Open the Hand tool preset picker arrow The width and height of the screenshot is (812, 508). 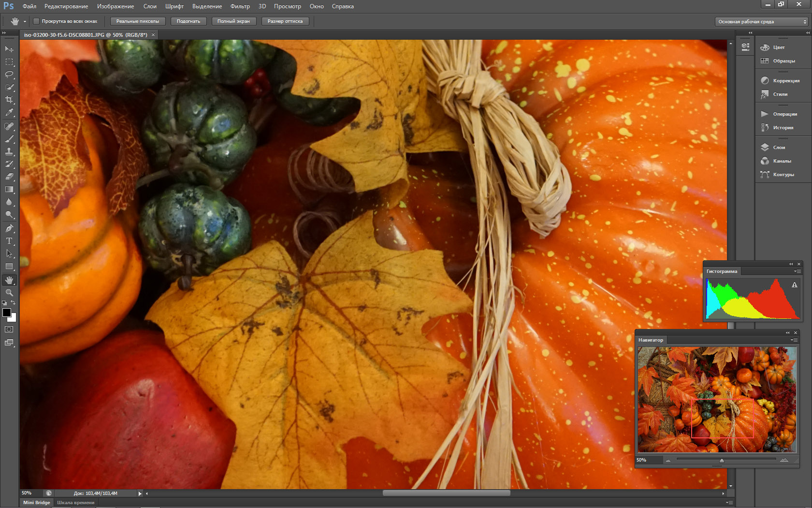click(25, 21)
